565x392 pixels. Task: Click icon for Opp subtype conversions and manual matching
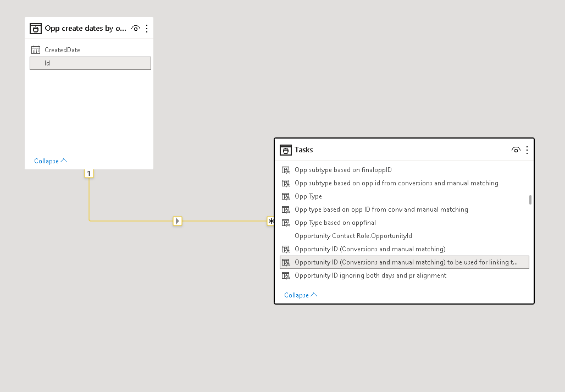click(286, 184)
